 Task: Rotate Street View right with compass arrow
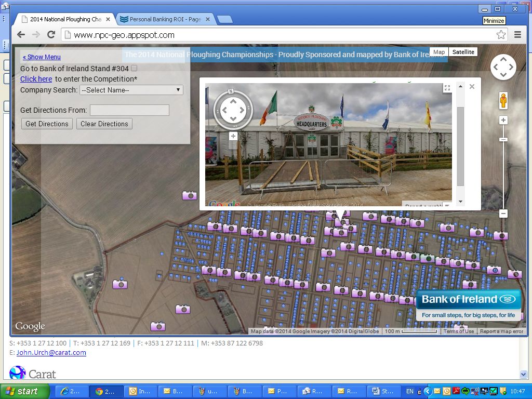point(242,110)
